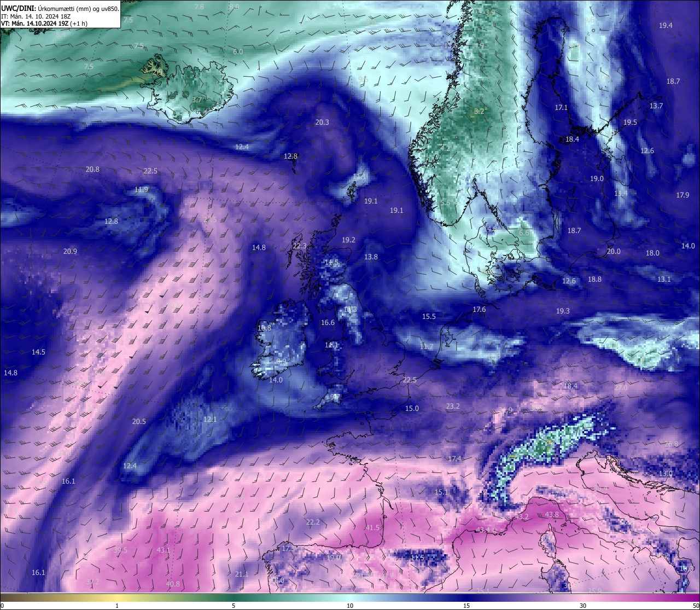Click the 19.2 value label
Image resolution: width=700 pixels, height=610 pixels.
pos(348,240)
